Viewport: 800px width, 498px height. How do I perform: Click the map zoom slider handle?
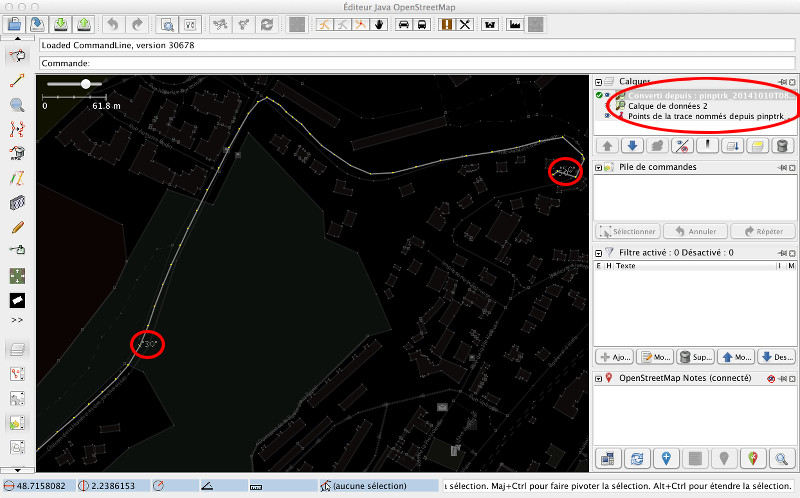(x=86, y=84)
